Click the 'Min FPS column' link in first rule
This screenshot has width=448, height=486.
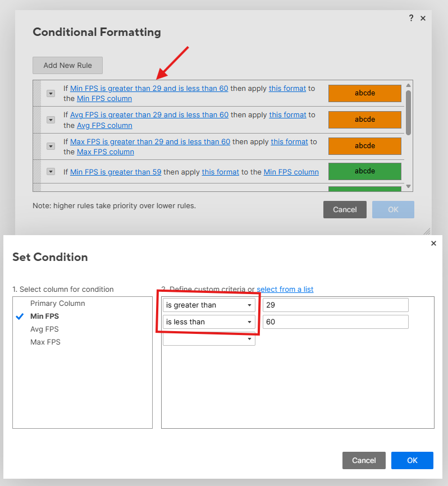[x=104, y=99]
